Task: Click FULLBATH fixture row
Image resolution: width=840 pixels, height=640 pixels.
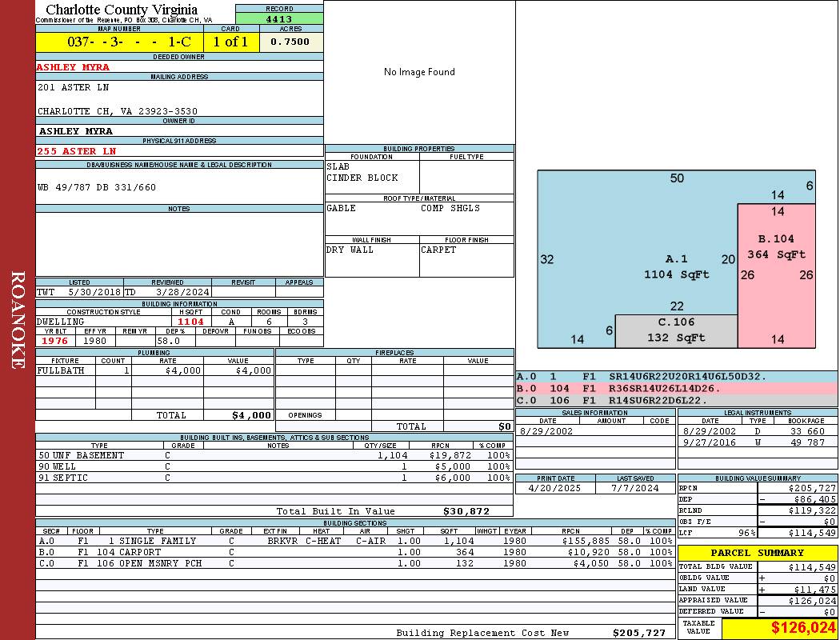Action: [155, 370]
